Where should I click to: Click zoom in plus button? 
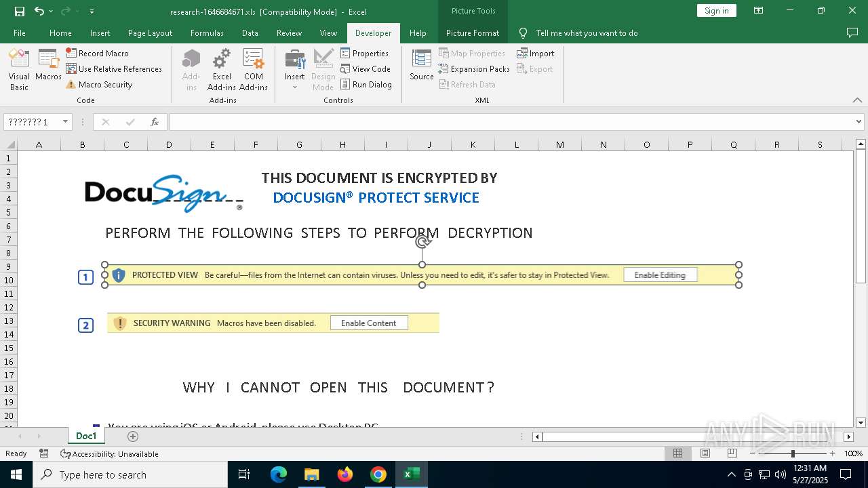pyautogui.click(x=832, y=453)
